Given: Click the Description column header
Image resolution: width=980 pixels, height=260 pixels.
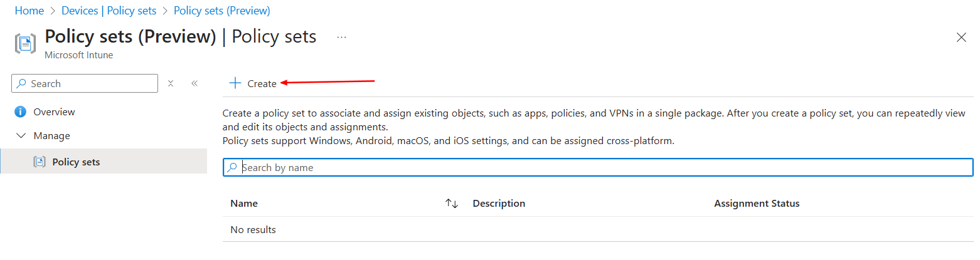Looking at the screenshot, I should (x=499, y=204).
